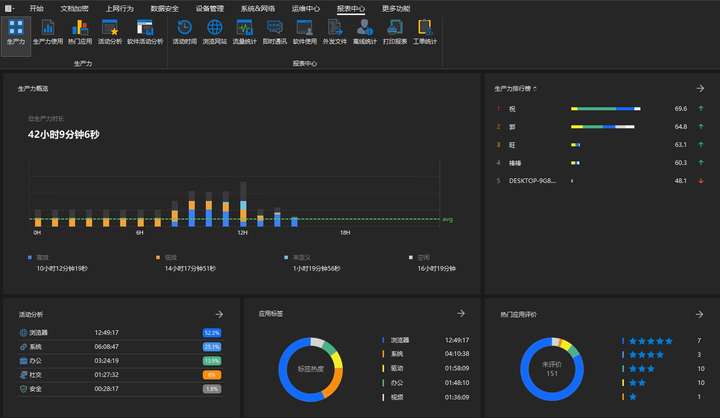
Task: Open 活动分析 panel details arrow
Action: 219,314
